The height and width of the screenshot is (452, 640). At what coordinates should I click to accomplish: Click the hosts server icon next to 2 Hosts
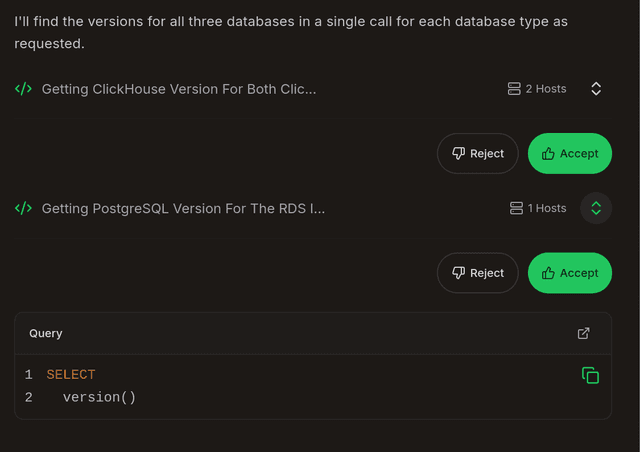point(514,89)
